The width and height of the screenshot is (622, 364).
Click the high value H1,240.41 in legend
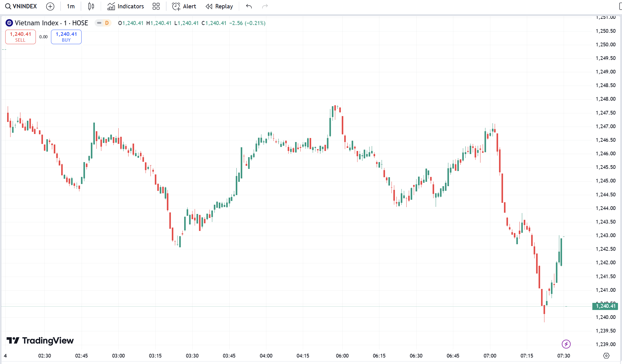pos(159,23)
